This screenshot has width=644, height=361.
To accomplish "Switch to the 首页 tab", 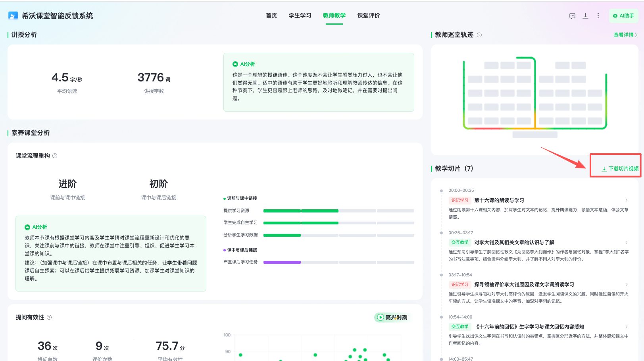I will coord(271,15).
